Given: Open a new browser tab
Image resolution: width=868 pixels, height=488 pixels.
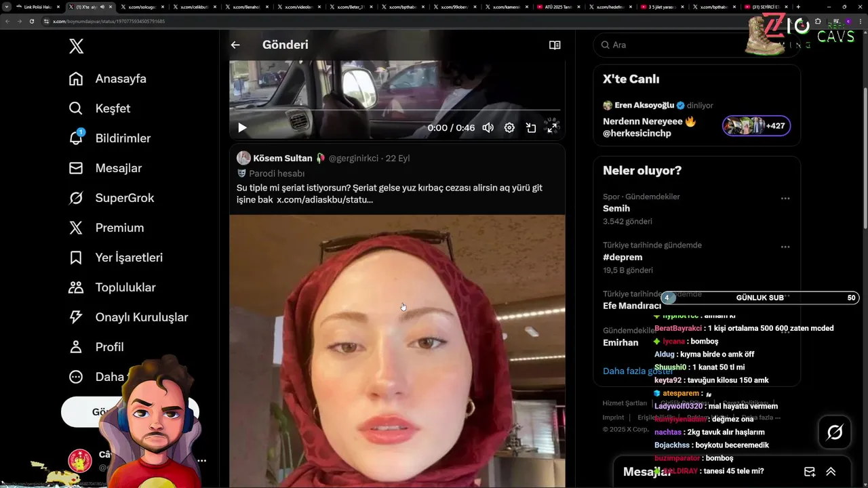Looking at the screenshot, I should [x=797, y=7].
